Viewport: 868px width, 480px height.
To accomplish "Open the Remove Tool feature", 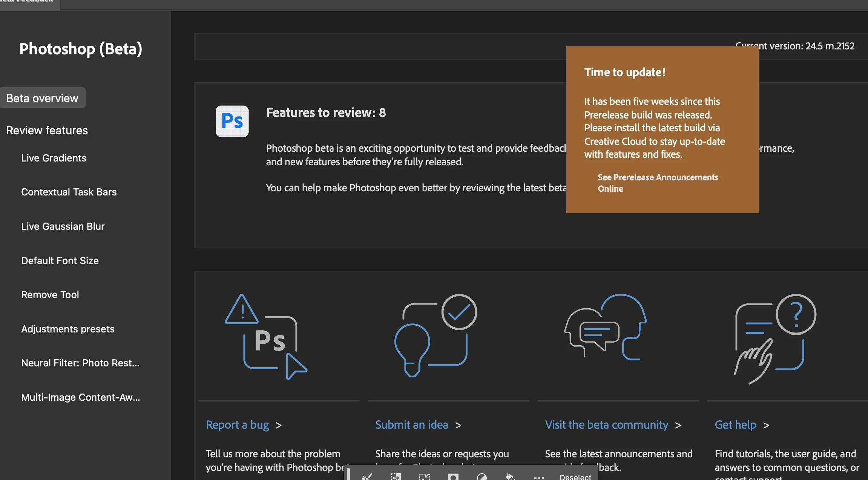I will pyautogui.click(x=50, y=294).
